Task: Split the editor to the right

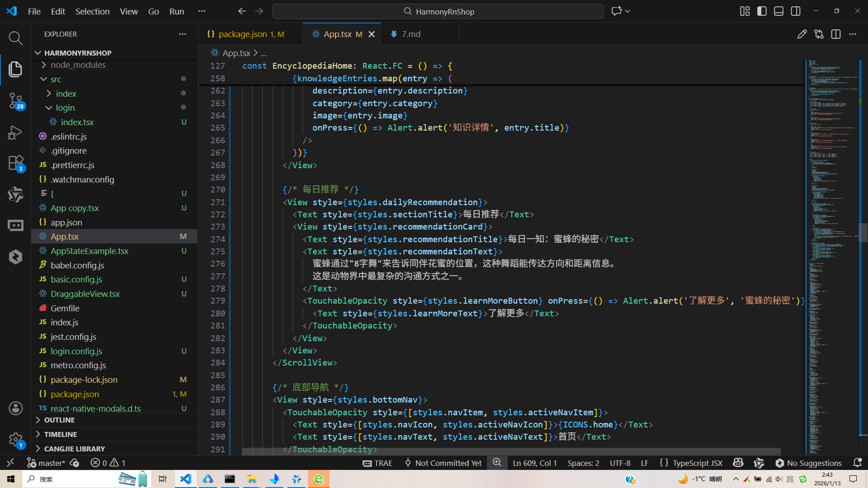Action: (x=835, y=34)
